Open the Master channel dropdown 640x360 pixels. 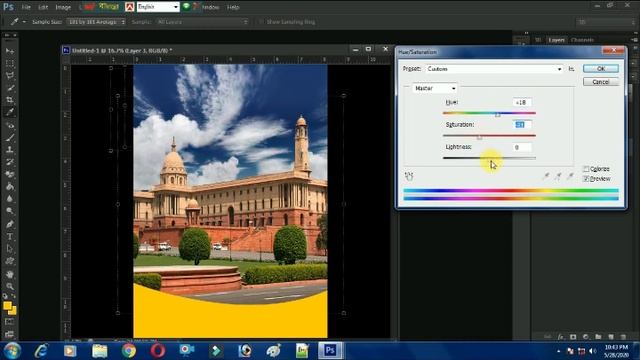pos(434,88)
